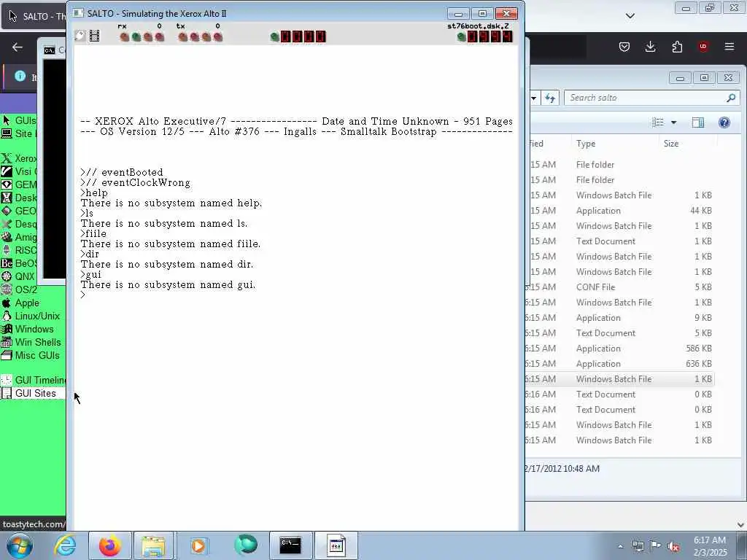The width and height of the screenshot is (747, 560).
Task: Select the CONF File row in Explorer
Action: tap(619, 287)
